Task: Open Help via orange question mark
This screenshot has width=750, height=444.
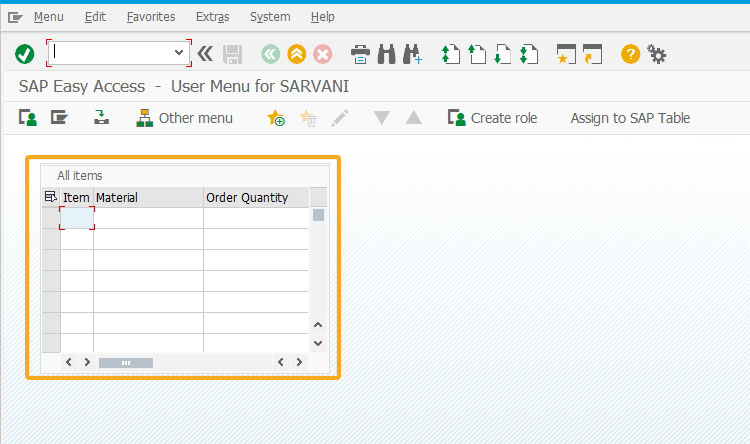Action: point(630,54)
